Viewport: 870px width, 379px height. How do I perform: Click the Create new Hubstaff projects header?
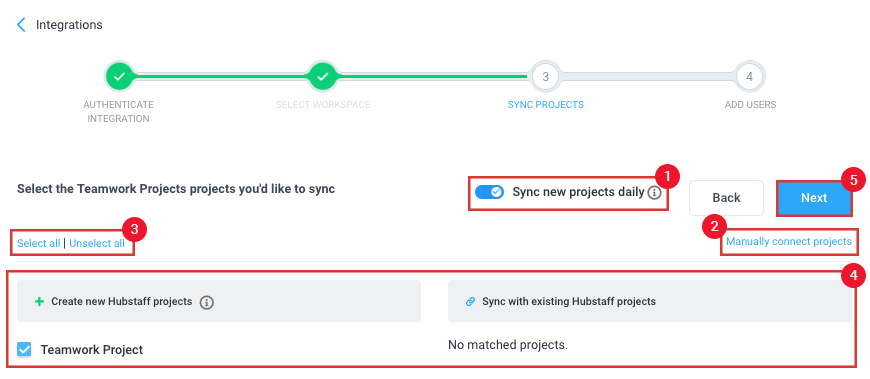click(x=219, y=301)
